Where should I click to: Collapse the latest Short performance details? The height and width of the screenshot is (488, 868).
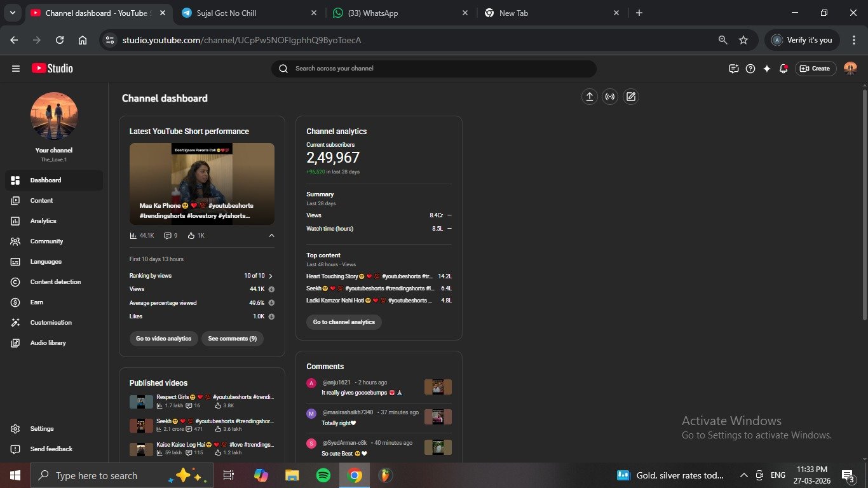tap(271, 236)
